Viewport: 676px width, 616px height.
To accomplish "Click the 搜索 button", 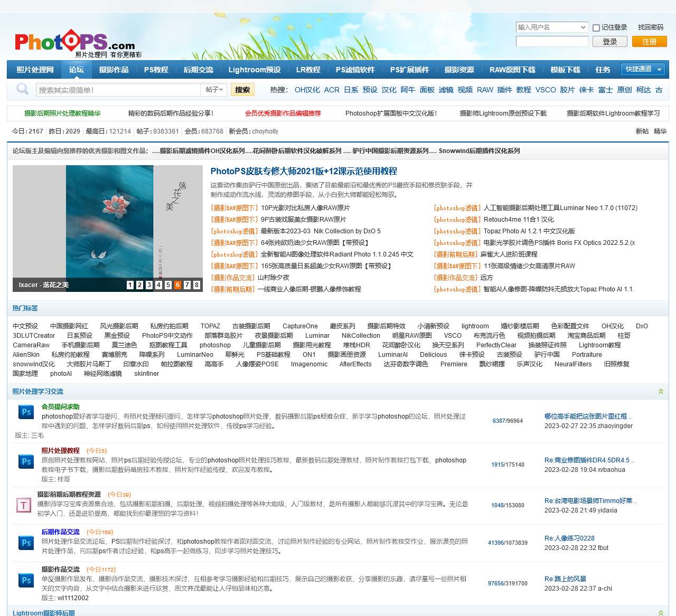I will click(242, 90).
